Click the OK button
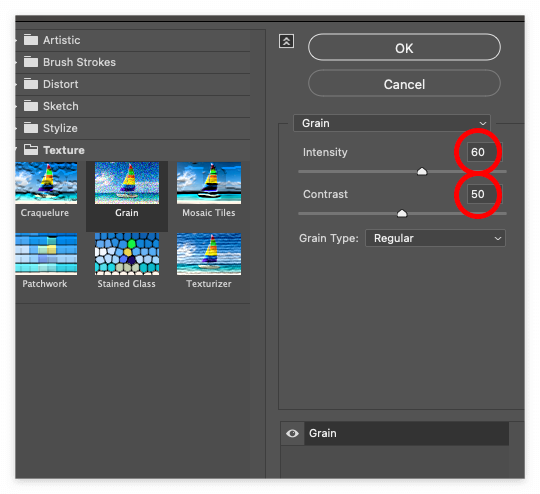The height and width of the screenshot is (494, 540). [404, 48]
